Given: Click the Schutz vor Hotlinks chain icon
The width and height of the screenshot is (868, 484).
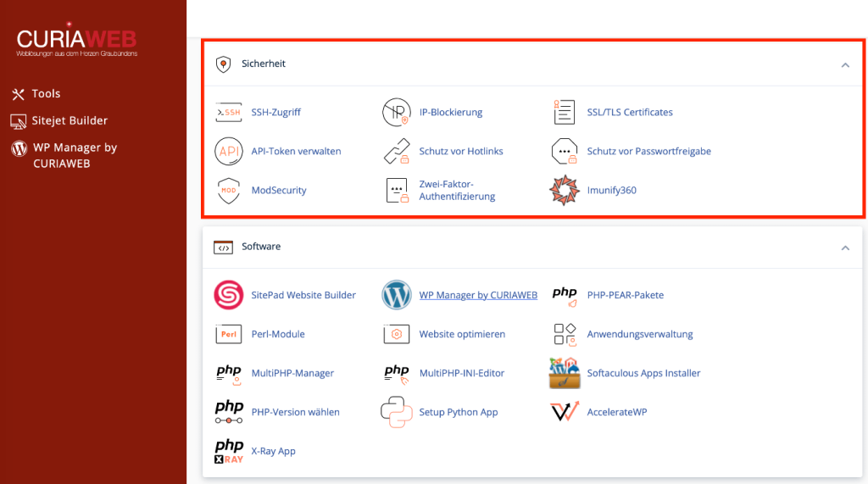Looking at the screenshot, I should (x=397, y=151).
